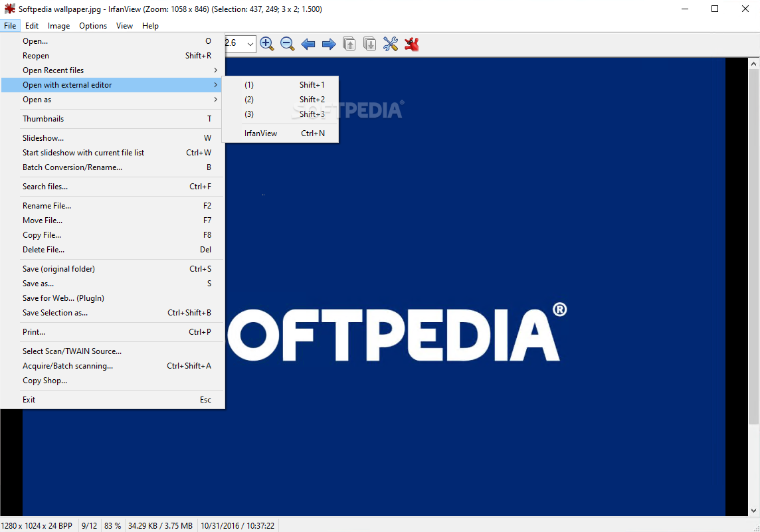Choose Search files... entry

[112, 187]
